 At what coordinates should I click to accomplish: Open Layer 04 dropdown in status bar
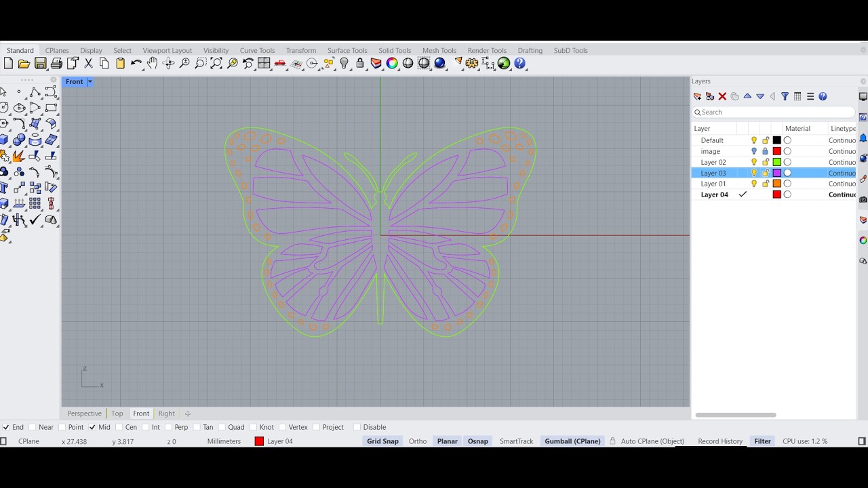click(x=274, y=442)
